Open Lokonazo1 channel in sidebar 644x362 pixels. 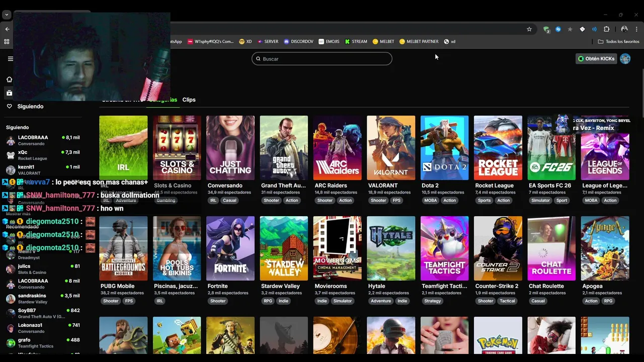[x=43, y=328]
